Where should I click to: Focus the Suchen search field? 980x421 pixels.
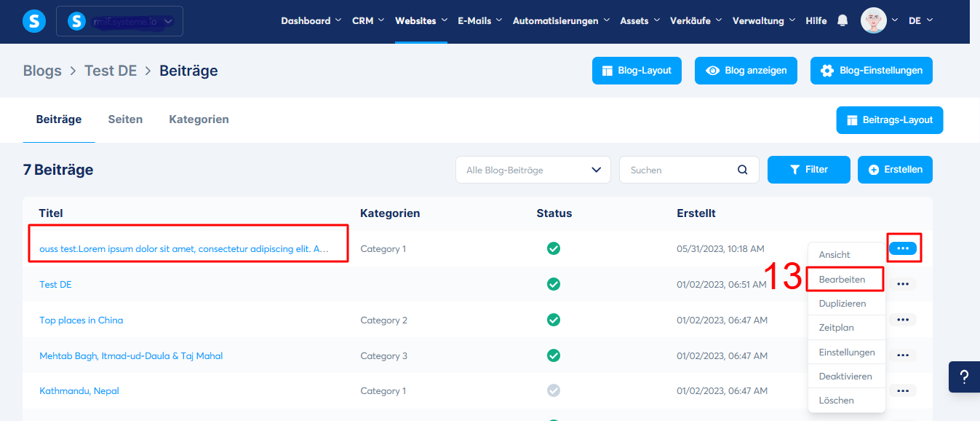(689, 170)
